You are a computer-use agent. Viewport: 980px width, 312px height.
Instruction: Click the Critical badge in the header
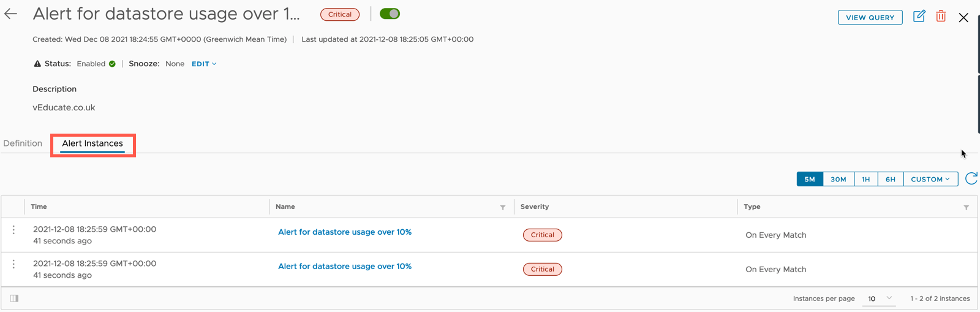tap(340, 14)
